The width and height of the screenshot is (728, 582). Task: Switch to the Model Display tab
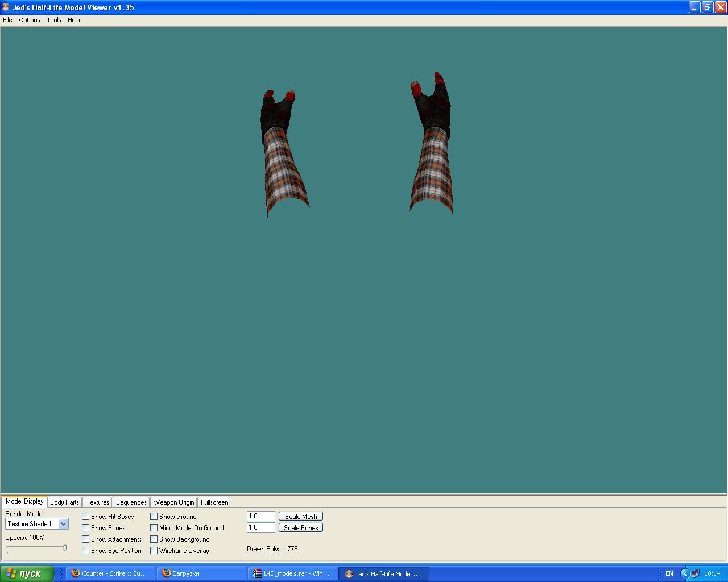pyautogui.click(x=24, y=501)
